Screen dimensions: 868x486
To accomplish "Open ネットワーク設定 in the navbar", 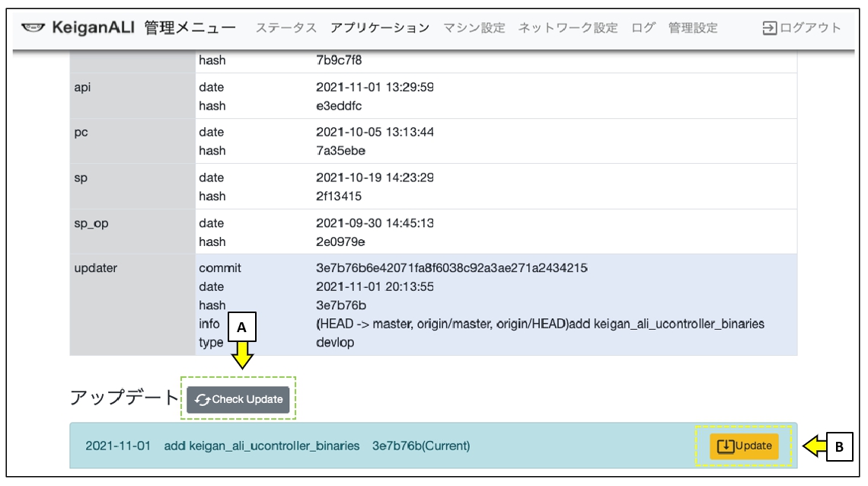I will click(x=568, y=28).
